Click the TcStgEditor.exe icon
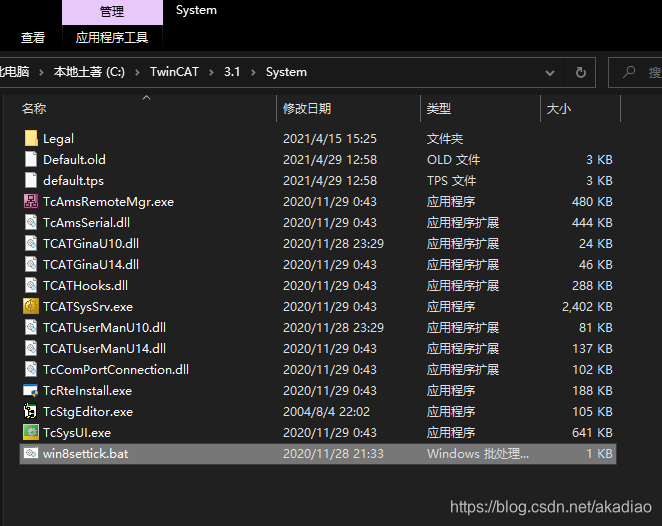This screenshot has width=662, height=526. (30, 411)
